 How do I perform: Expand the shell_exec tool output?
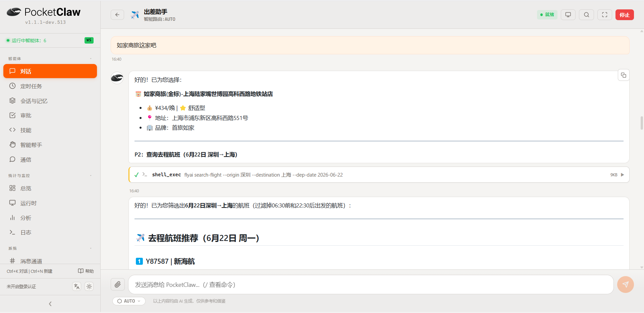tap(623, 175)
